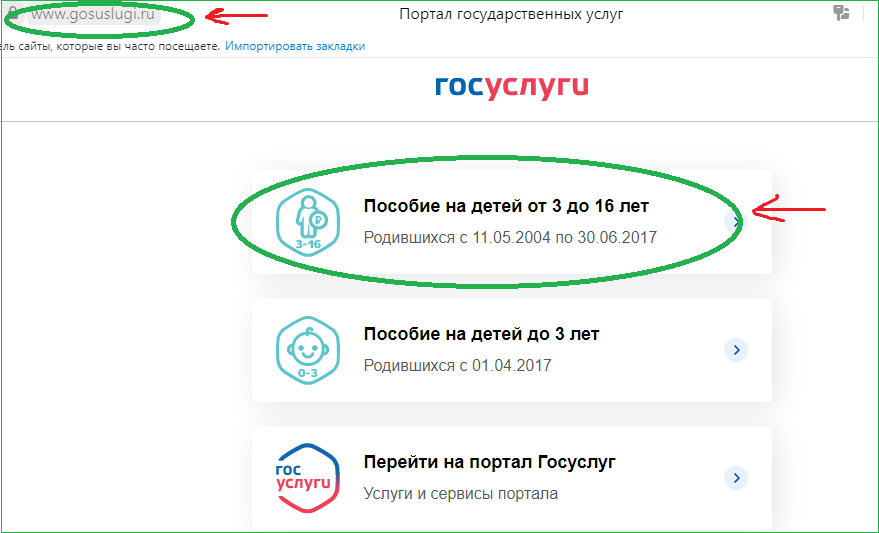Click the key icon in browser toolbar
The width and height of the screenshot is (879, 533).
click(x=841, y=13)
